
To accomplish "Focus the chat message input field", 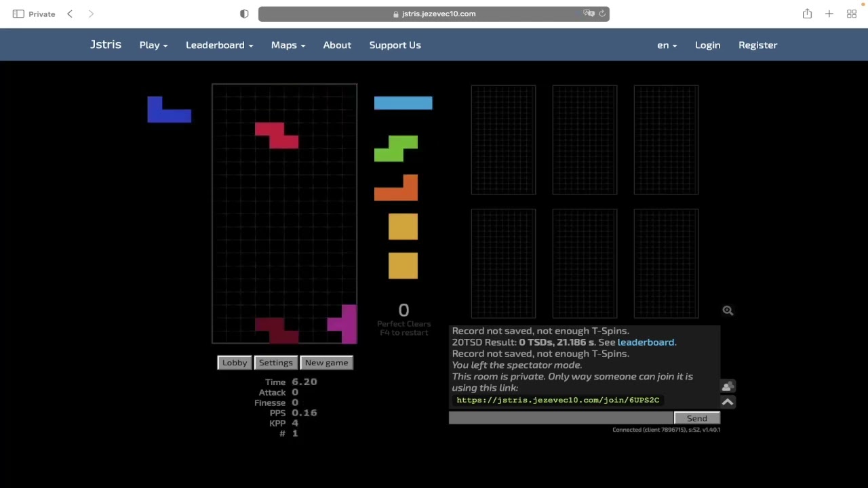I will 561,418.
